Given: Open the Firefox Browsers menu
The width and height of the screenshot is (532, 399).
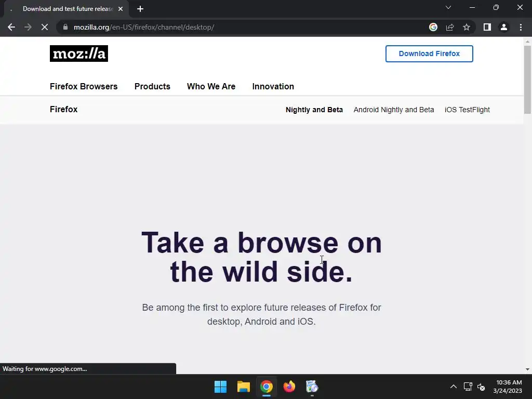Looking at the screenshot, I should click(84, 87).
